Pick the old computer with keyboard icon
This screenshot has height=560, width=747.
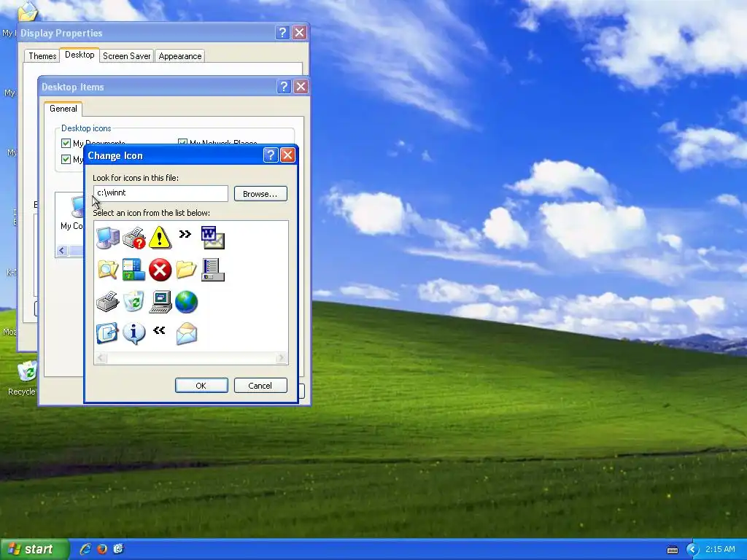160,302
